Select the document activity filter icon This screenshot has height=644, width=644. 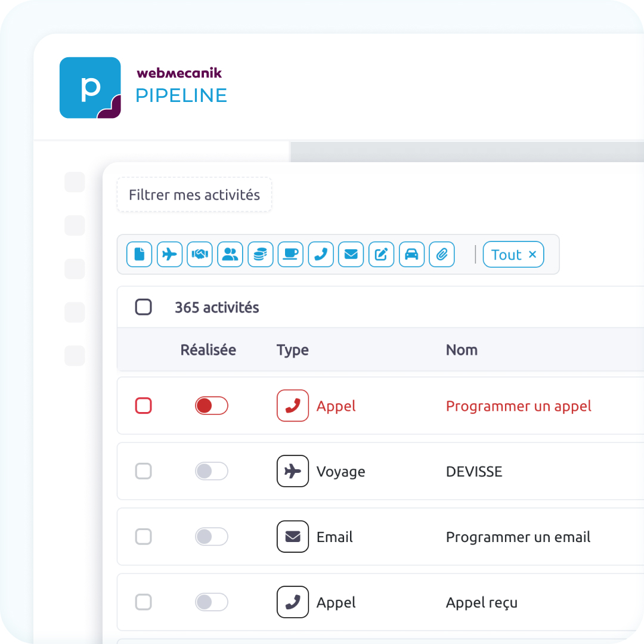coord(139,255)
